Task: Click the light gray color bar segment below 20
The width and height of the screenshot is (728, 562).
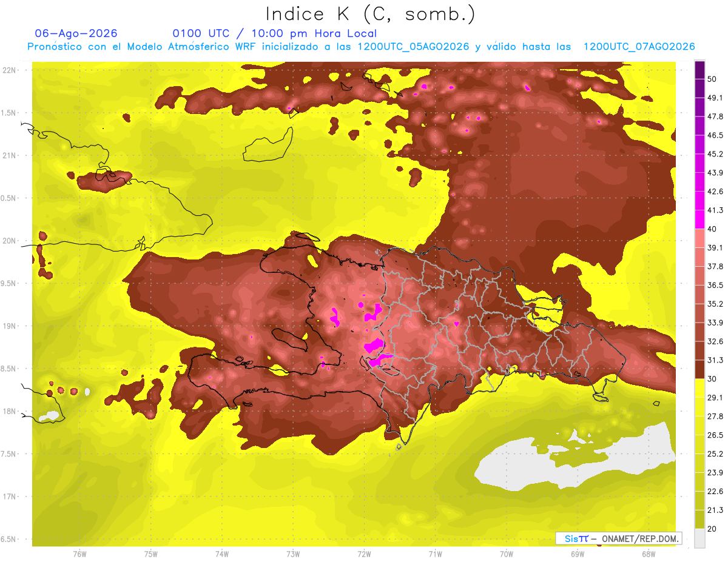Action: (x=699, y=538)
